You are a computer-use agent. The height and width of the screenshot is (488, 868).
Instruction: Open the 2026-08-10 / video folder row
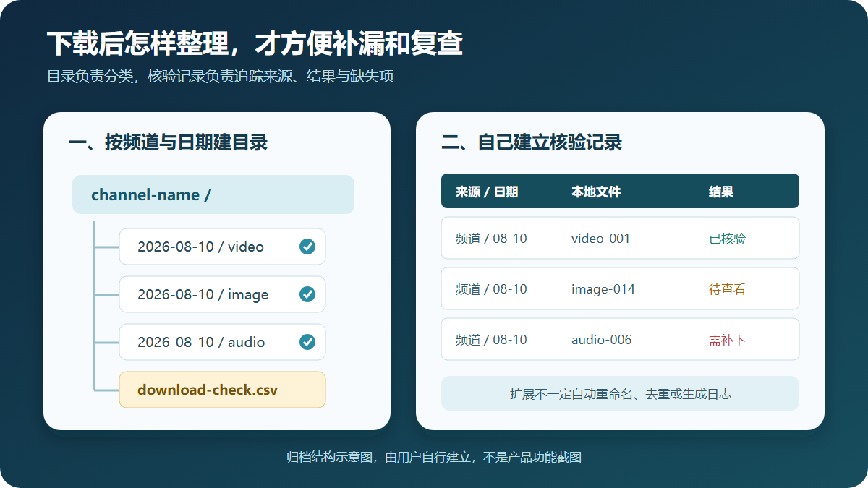222,247
